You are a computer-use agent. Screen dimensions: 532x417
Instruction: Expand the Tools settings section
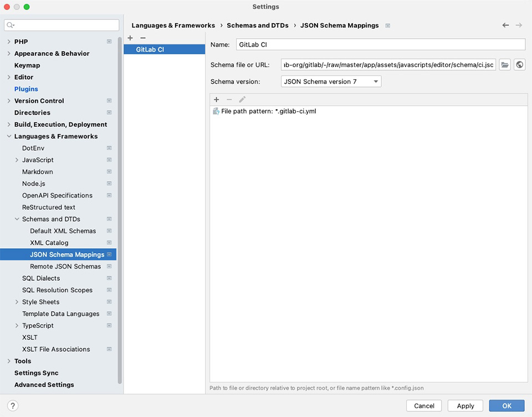[9, 361]
